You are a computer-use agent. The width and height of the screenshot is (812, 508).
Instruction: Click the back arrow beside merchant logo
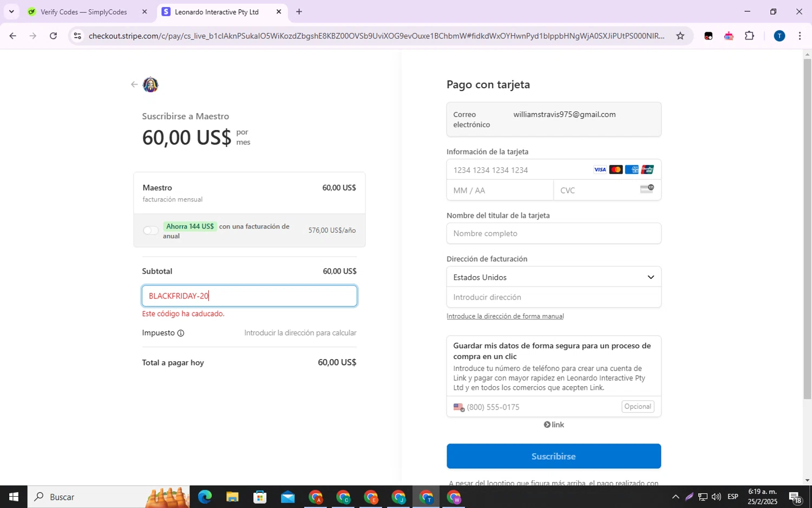(x=134, y=84)
